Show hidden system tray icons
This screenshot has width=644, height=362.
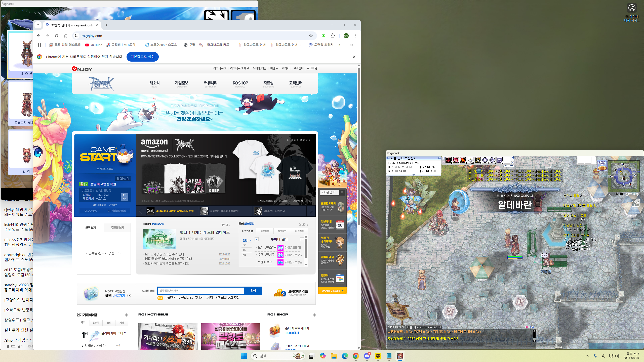click(587, 356)
